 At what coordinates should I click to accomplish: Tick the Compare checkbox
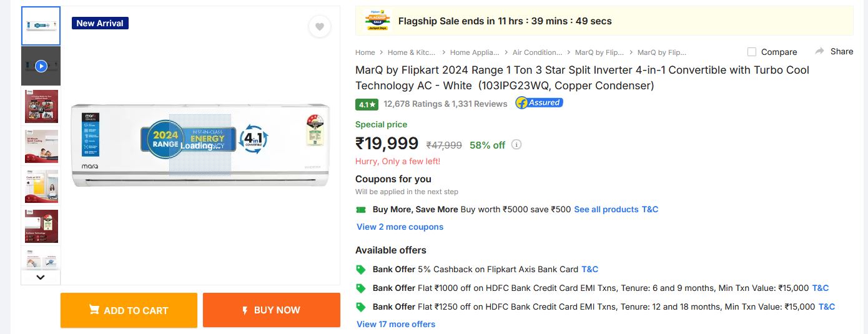[752, 52]
